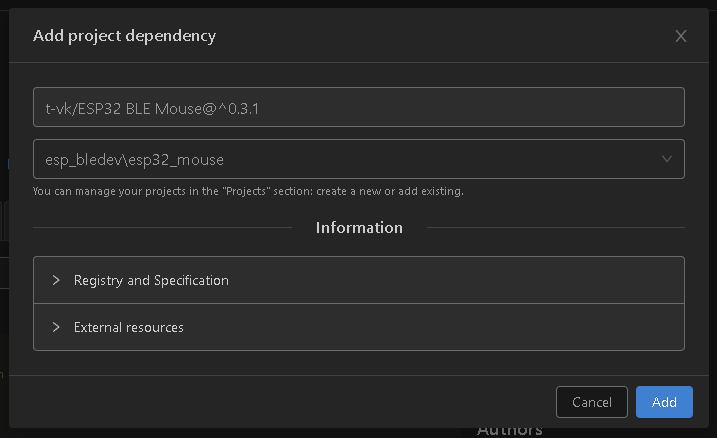
Task: Click the External resources label text
Action: click(128, 327)
